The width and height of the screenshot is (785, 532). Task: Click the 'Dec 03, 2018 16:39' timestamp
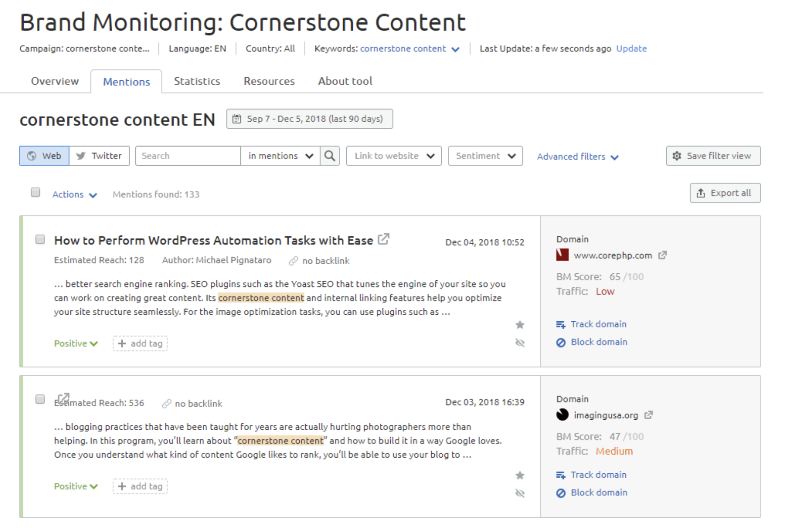pyautogui.click(x=484, y=402)
